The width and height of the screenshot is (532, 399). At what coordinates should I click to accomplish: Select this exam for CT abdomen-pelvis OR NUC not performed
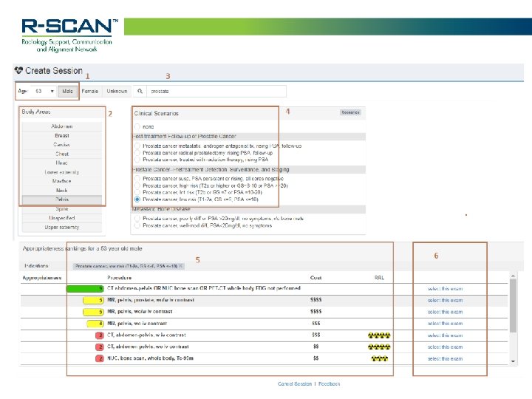(x=445, y=289)
